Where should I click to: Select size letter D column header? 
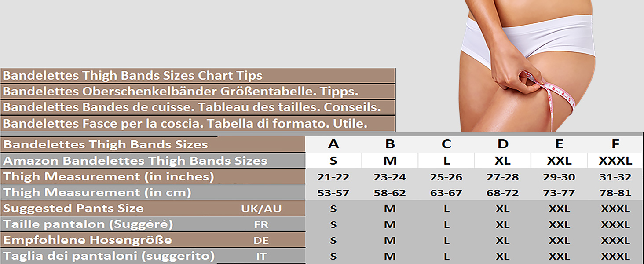point(502,144)
